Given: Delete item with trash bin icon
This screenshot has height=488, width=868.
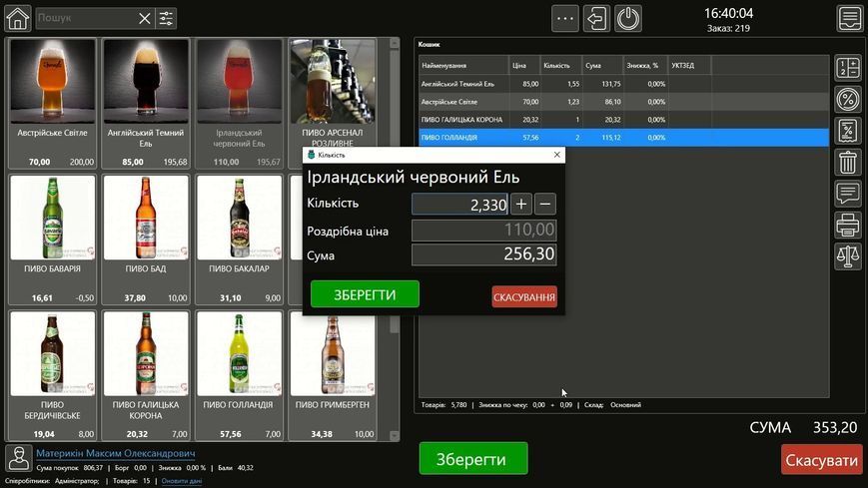Looking at the screenshot, I should 847,163.
